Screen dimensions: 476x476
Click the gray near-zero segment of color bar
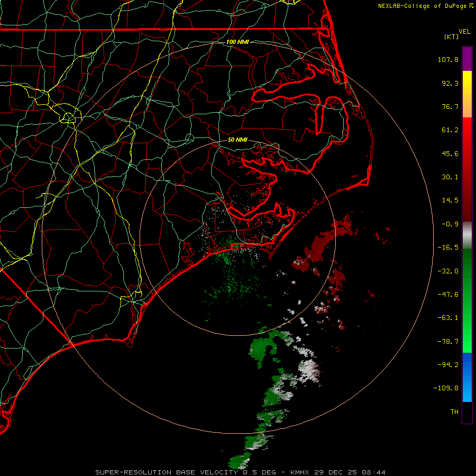coord(467,235)
